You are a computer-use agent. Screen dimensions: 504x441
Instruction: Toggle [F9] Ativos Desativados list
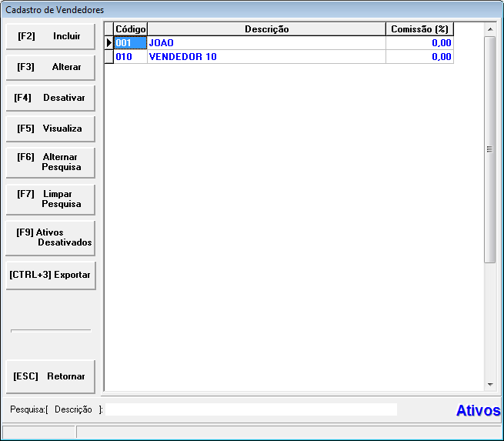click(x=50, y=238)
